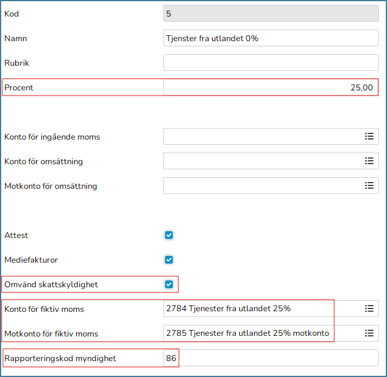Select the 2784 Tjenester fra utlandet 25% field
This screenshot has width=387, height=377.
coord(271,309)
